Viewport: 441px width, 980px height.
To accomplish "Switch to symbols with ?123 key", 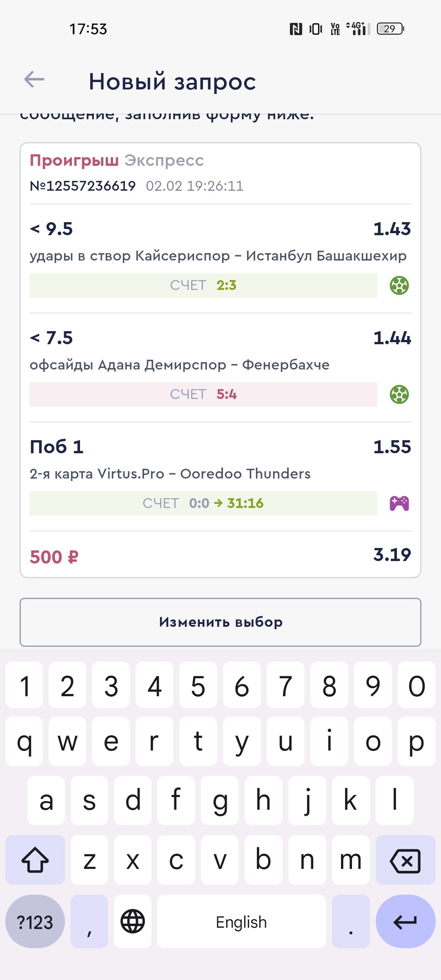I will [35, 922].
